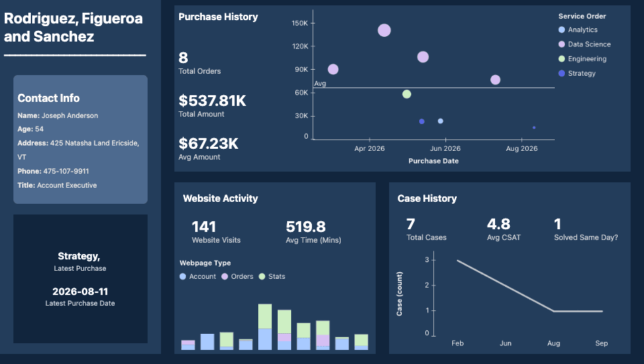
Task: Click the light blue Analytics bubble near 30K
Action: 440,121
